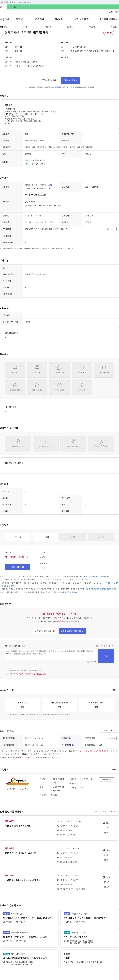Screen dimensions: 119x980
Task: Open the 출산휴가·육아휴직 menu
Action: pos(108,19)
